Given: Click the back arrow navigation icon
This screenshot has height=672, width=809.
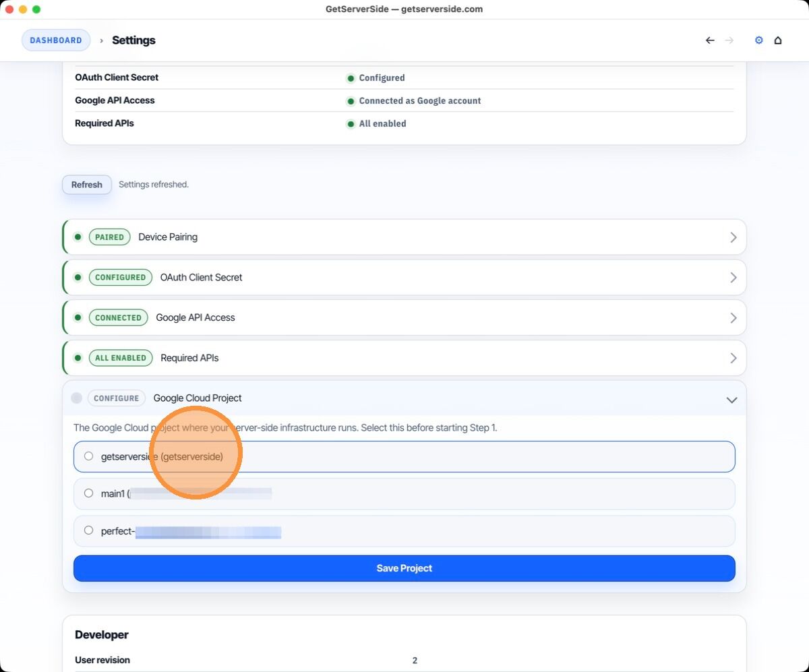Looking at the screenshot, I should click(710, 40).
